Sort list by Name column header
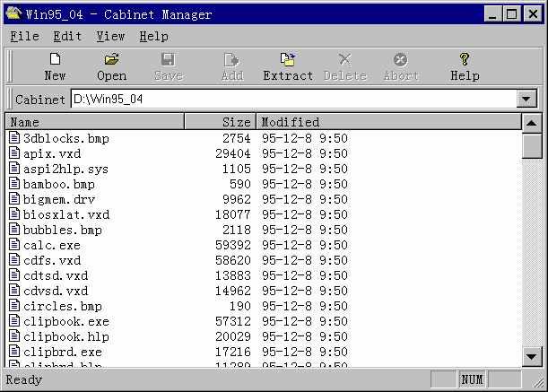Screen dimensions: 548x392 click(x=95, y=122)
